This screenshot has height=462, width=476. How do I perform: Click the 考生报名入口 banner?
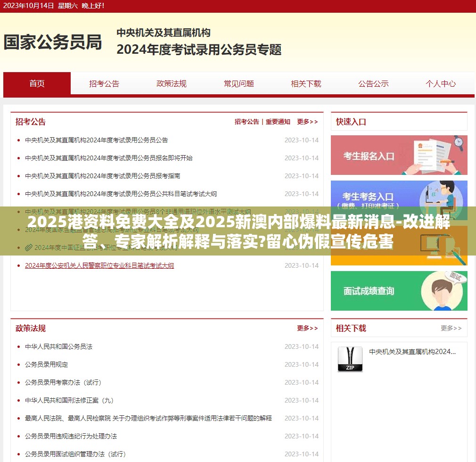tap(399, 155)
